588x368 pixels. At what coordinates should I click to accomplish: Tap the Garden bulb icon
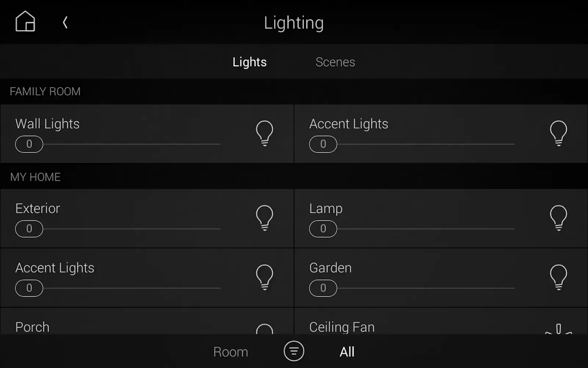pyautogui.click(x=558, y=277)
